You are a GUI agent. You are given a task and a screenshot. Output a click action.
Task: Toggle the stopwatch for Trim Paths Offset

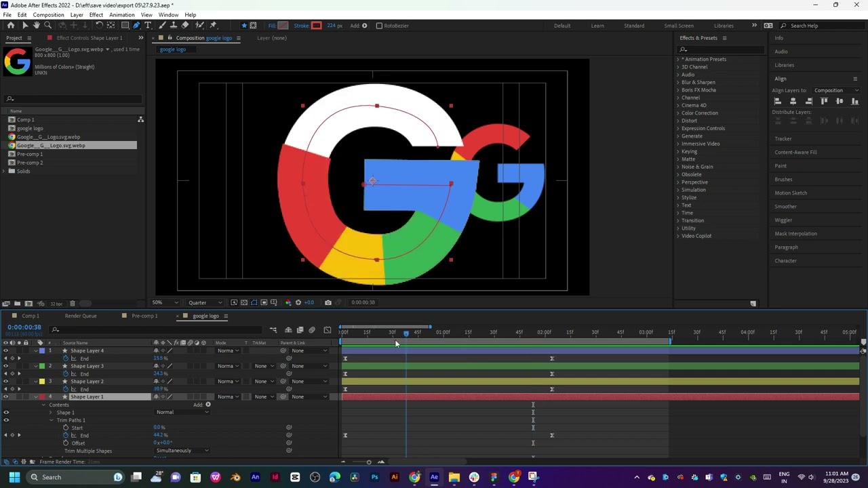(66, 443)
